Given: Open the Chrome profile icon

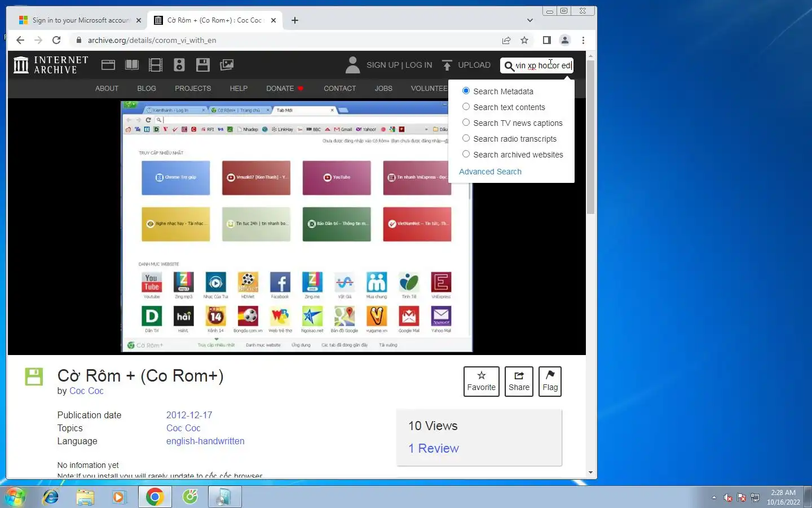Looking at the screenshot, I should 564,40.
